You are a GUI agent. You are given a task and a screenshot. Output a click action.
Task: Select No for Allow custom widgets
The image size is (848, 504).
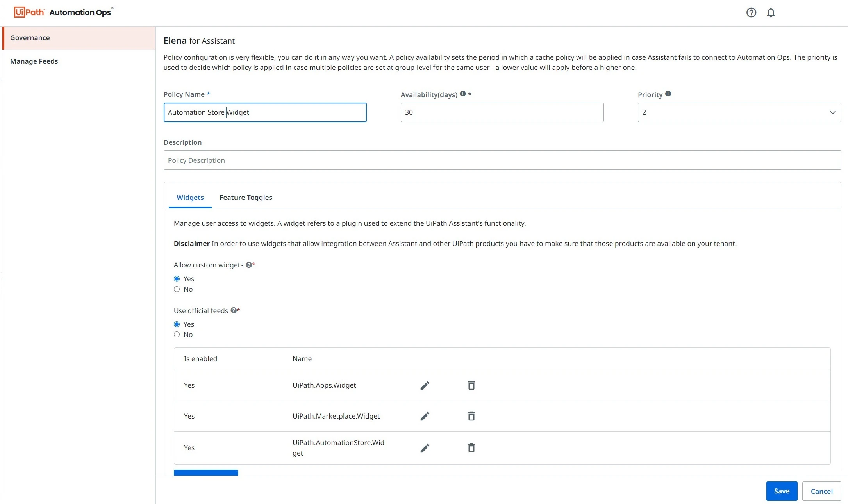coord(177,289)
